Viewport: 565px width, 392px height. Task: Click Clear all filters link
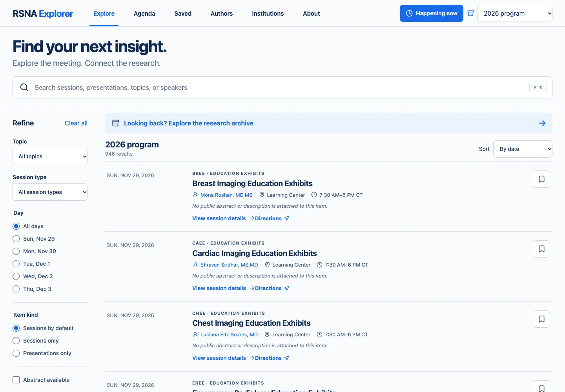76,123
